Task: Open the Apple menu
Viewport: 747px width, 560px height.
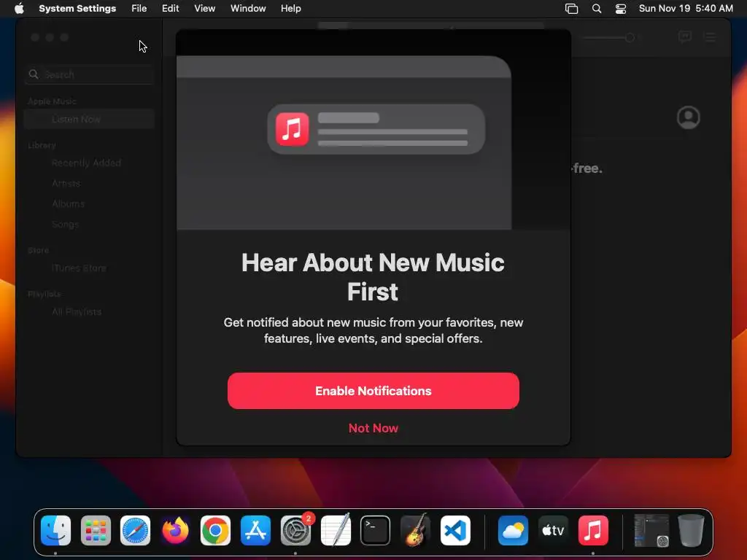Action: click(x=19, y=8)
